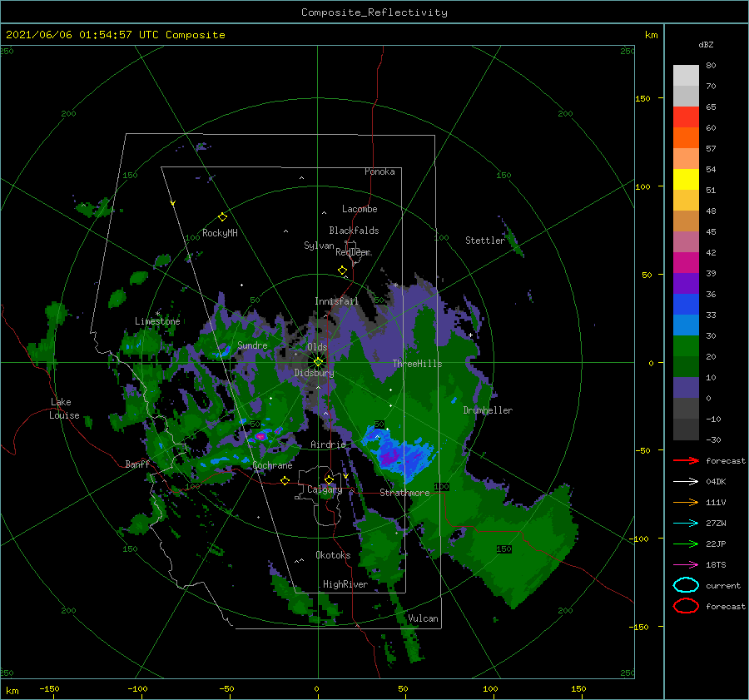This screenshot has height=700, width=749.
Task: Choose the light blue 30–33 dBZ swatch
Action: (686, 325)
